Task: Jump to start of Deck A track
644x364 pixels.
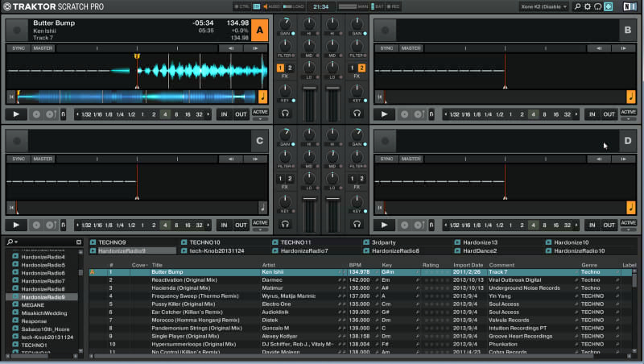Action: click(x=11, y=97)
